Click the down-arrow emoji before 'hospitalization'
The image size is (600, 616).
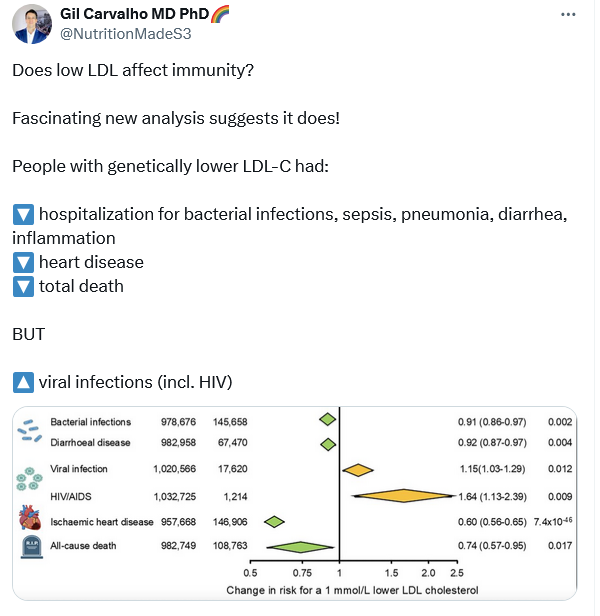coord(23,214)
